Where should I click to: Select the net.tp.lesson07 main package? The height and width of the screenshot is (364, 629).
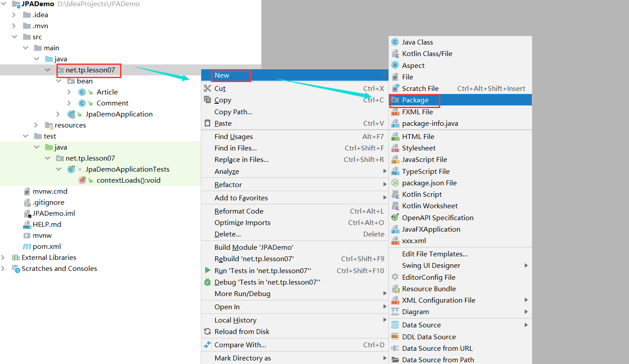[90, 70]
